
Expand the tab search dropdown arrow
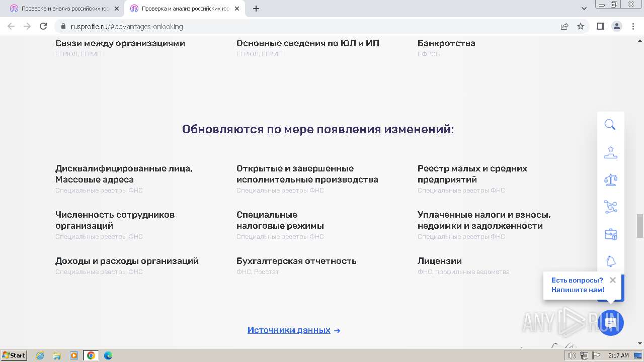[x=584, y=9]
